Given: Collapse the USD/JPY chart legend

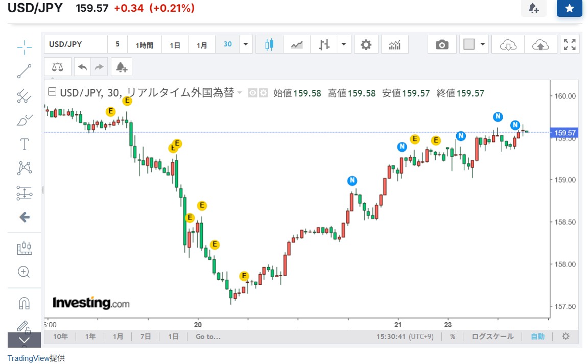Looking at the screenshot, I should [52, 92].
